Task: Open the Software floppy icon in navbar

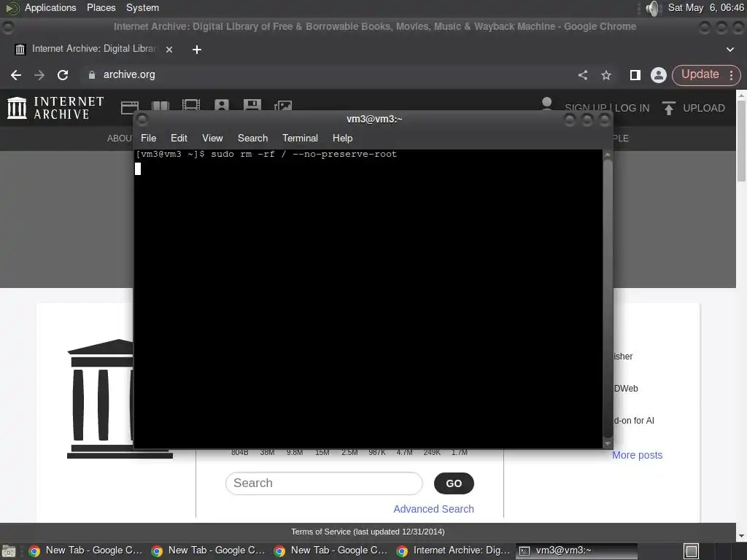Action: [252, 106]
